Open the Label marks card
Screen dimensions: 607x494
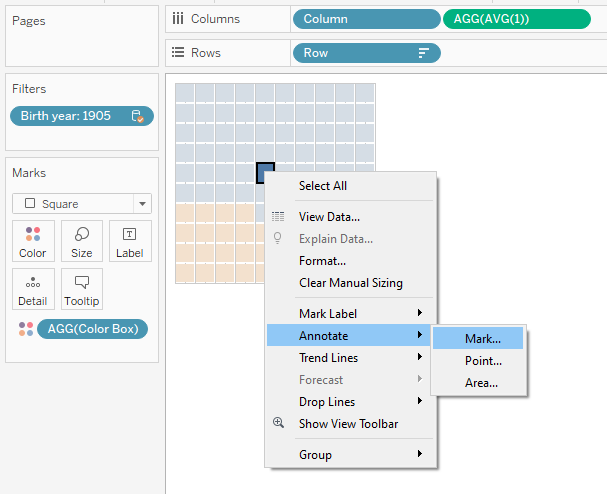[130, 242]
